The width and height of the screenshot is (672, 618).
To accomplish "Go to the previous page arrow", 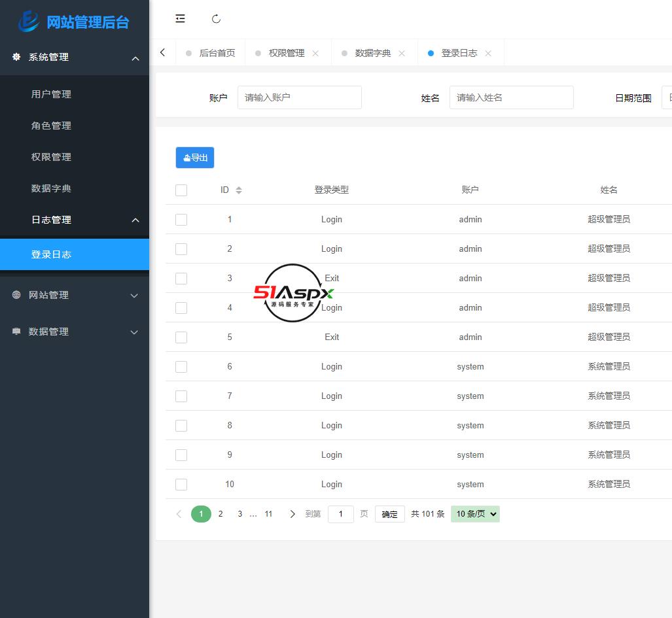I will [x=179, y=513].
